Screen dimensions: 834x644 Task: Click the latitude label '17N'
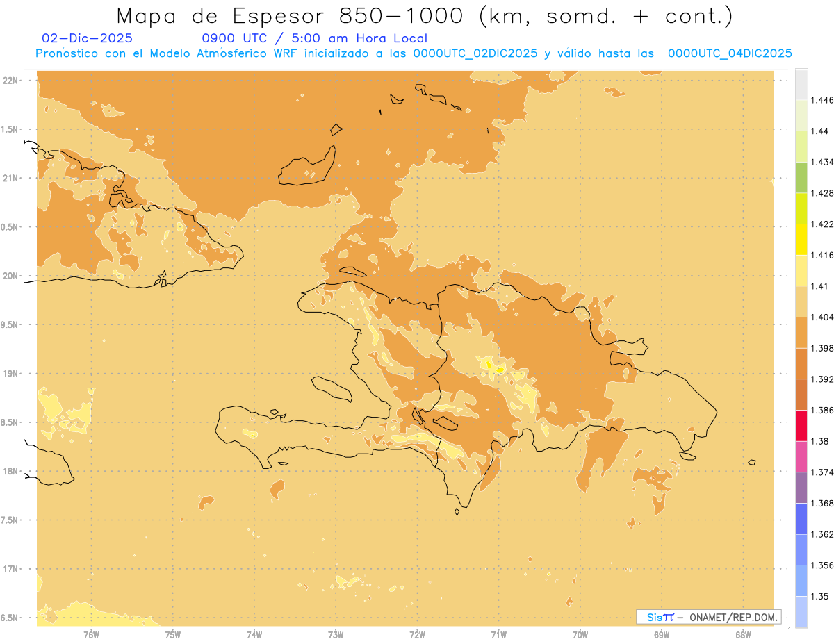[10, 569]
